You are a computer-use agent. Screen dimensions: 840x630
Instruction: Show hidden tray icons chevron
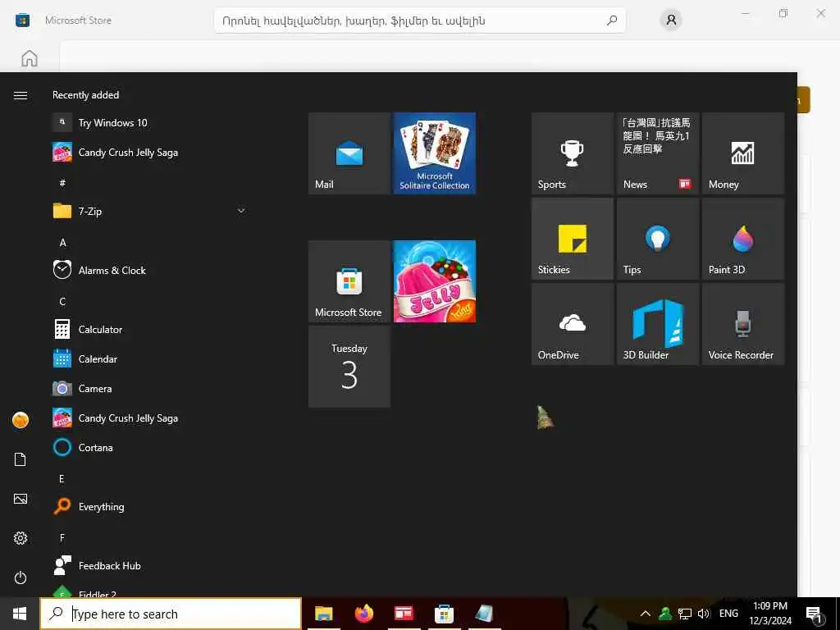(646, 614)
